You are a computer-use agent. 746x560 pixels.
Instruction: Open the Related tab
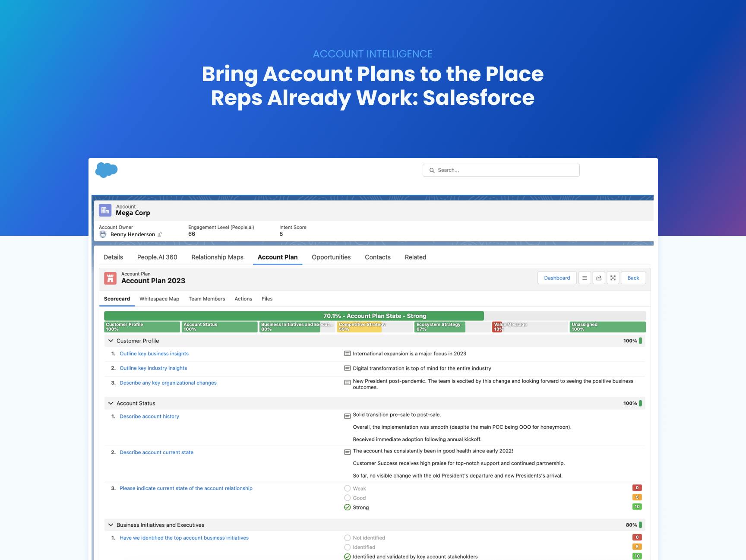pos(416,257)
